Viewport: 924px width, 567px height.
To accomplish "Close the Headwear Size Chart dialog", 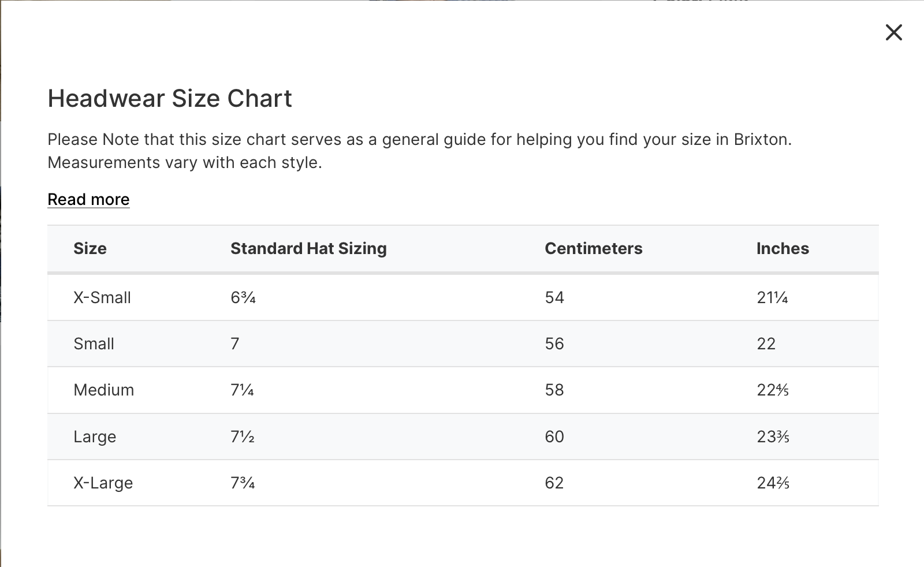I will tap(893, 32).
